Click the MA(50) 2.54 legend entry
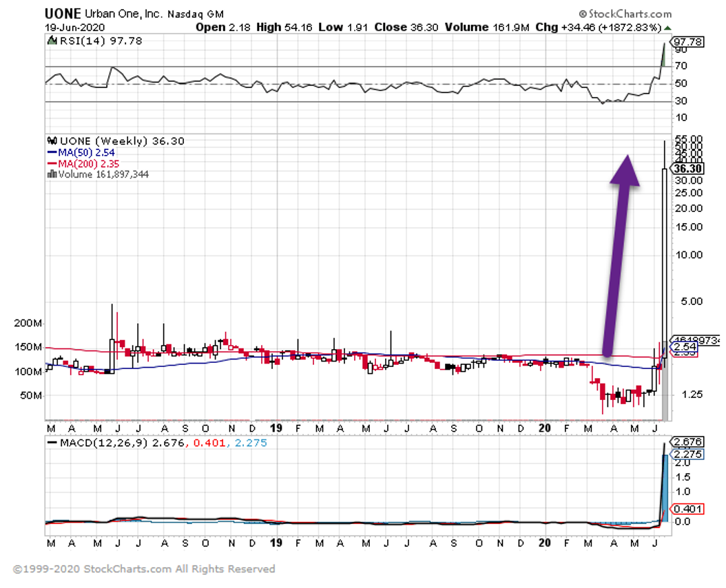726x588 pixels. [x=87, y=152]
